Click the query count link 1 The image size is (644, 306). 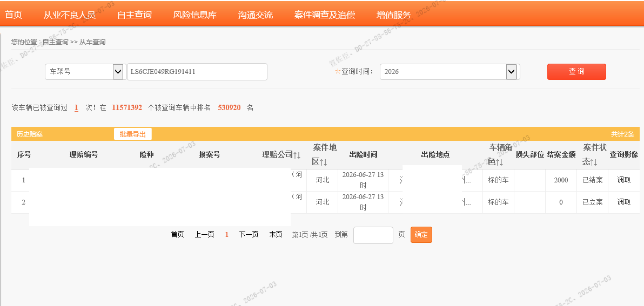(76, 108)
